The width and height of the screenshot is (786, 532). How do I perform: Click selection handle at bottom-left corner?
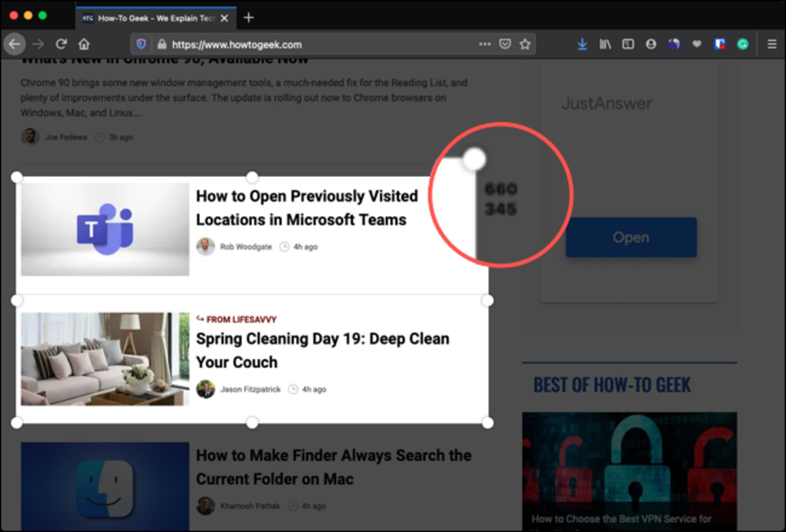click(x=17, y=423)
